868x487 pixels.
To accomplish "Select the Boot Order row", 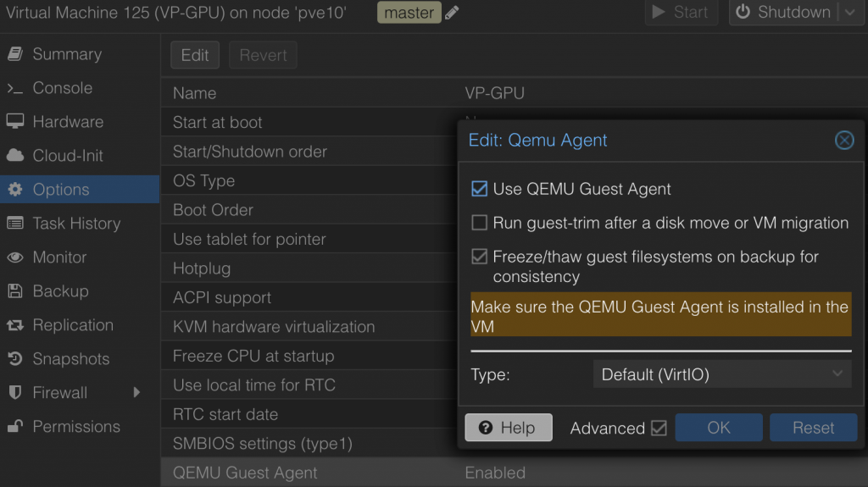I will pos(310,210).
